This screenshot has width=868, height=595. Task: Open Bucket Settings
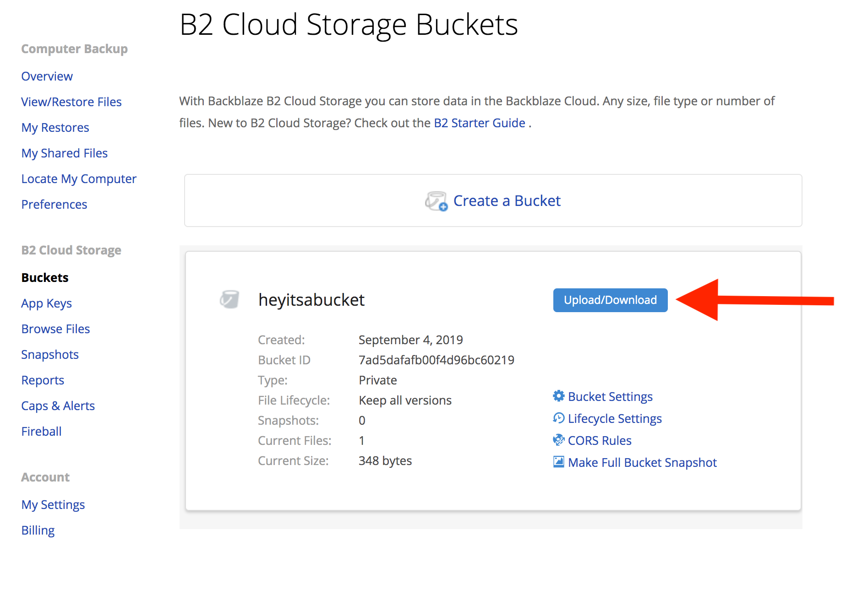(x=610, y=397)
